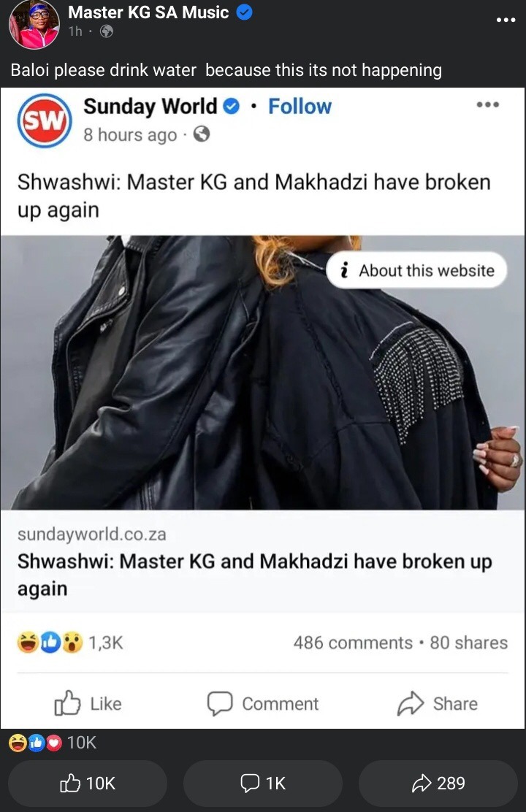Viewport: 526px width, 812px height.
Task: Follow the Sunday World page
Action: pyautogui.click(x=300, y=106)
